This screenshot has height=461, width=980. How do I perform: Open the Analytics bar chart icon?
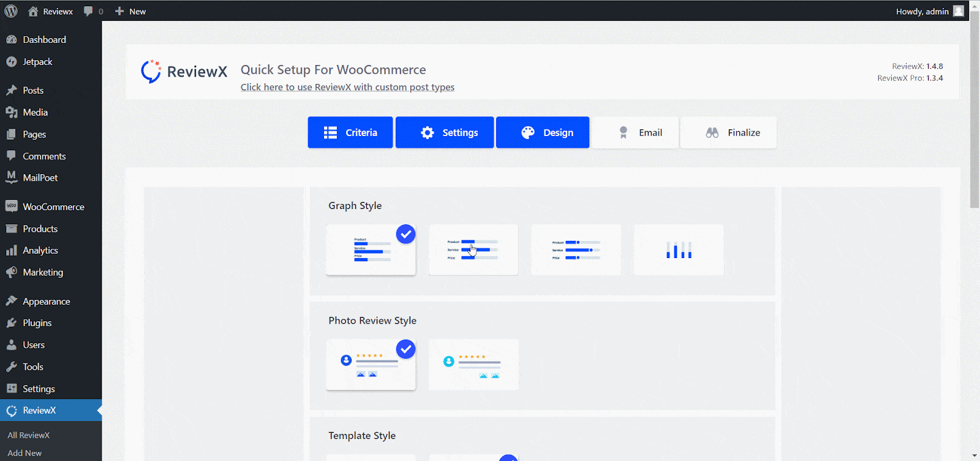pos(11,251)
